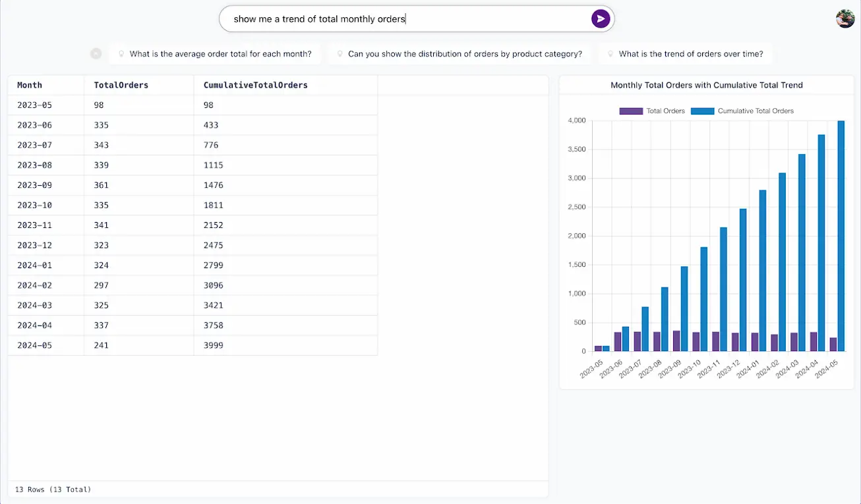
Task: Click the lightbulb icon on the orders trend suggestion
Action: pos(610,53)
